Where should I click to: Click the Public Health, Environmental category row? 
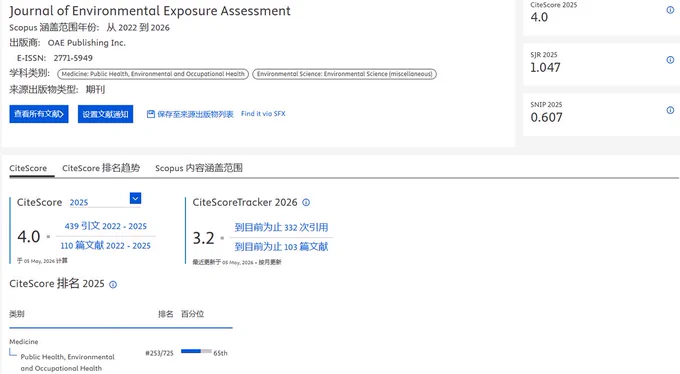pyautogui.click(x=68, y=362)
